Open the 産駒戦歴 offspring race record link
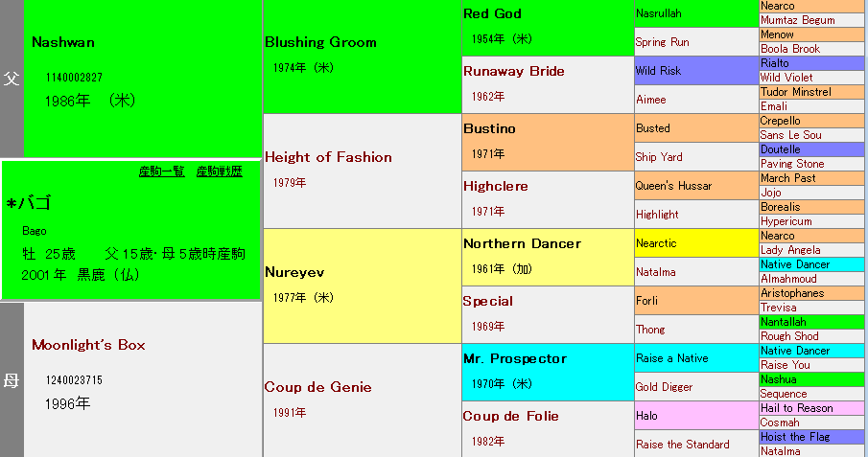 (219, 171)
